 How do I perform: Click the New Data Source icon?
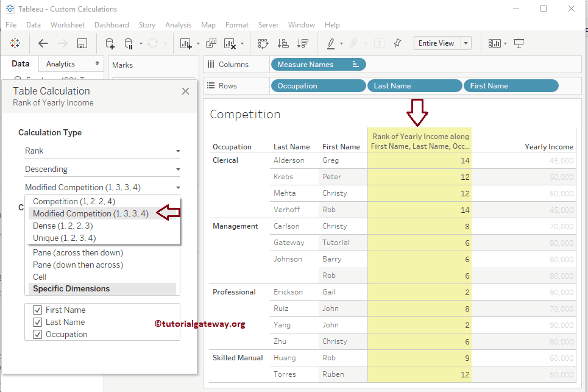110,43
